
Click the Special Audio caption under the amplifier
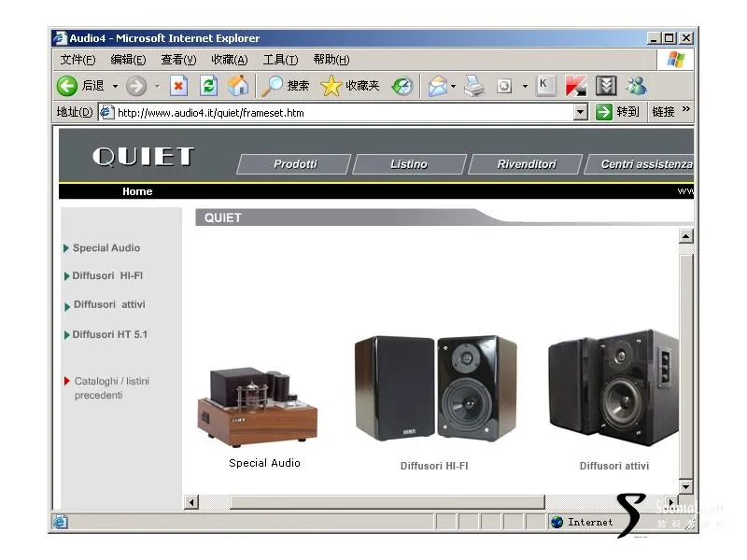pyautogui.click(x=264, y=463)
